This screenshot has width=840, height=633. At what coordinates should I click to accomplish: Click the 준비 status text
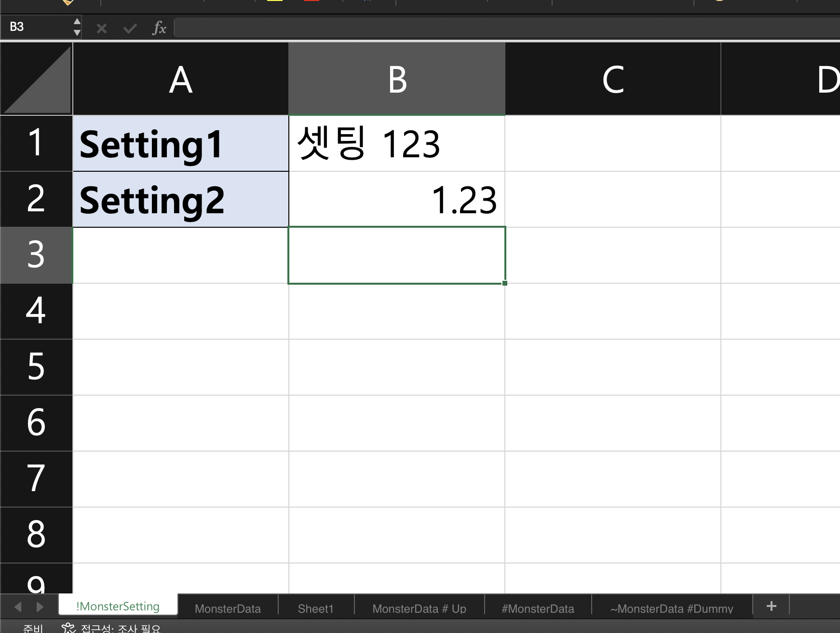33,628
